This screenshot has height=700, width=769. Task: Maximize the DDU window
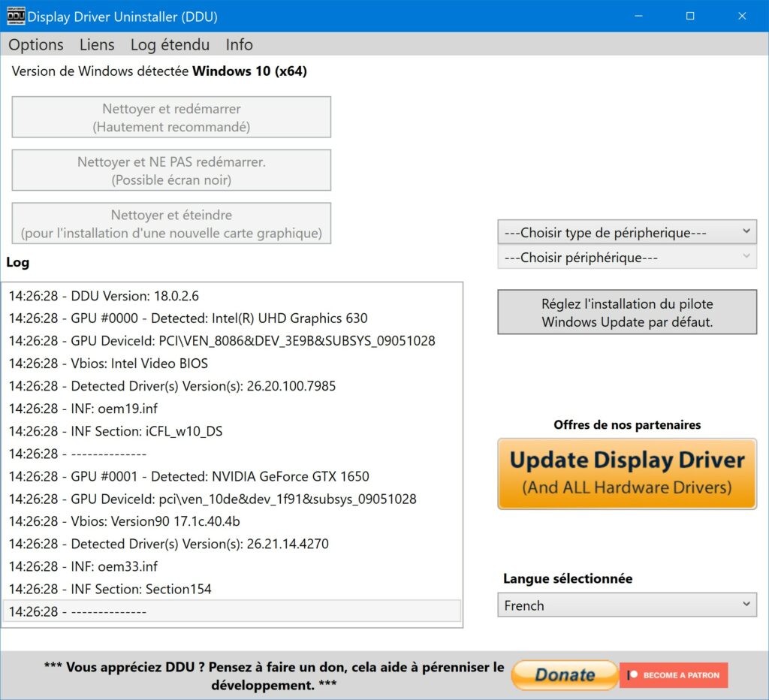coord(690,17)
